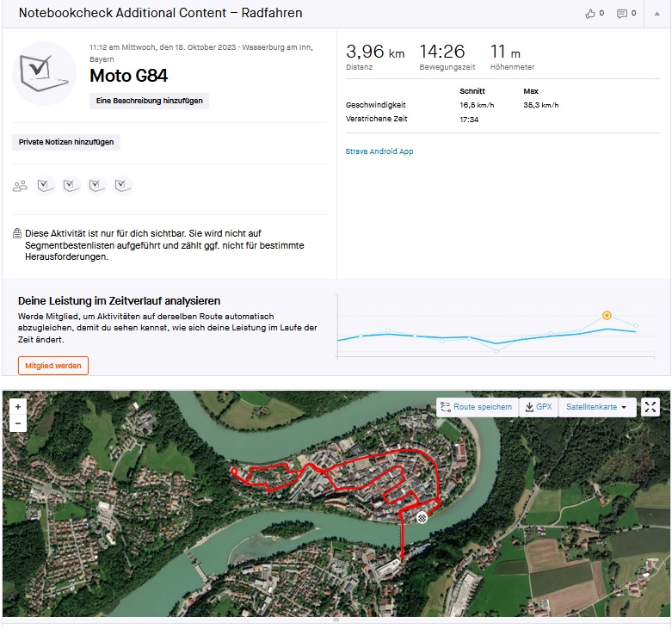Viewport: 672px width, 629px height.
Task: Click the elapsed time '17:34'
Action: pyautogui.click(x=469, y=120)
